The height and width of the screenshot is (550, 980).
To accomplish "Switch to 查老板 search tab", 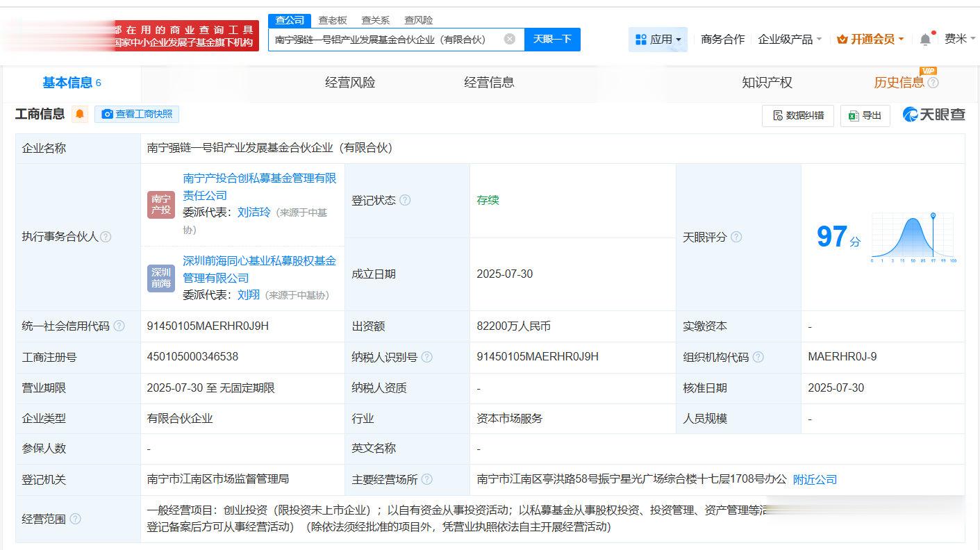I will click(333, 20).
